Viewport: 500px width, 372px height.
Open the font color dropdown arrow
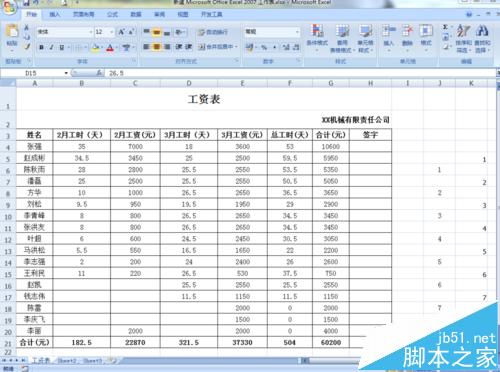116,48
